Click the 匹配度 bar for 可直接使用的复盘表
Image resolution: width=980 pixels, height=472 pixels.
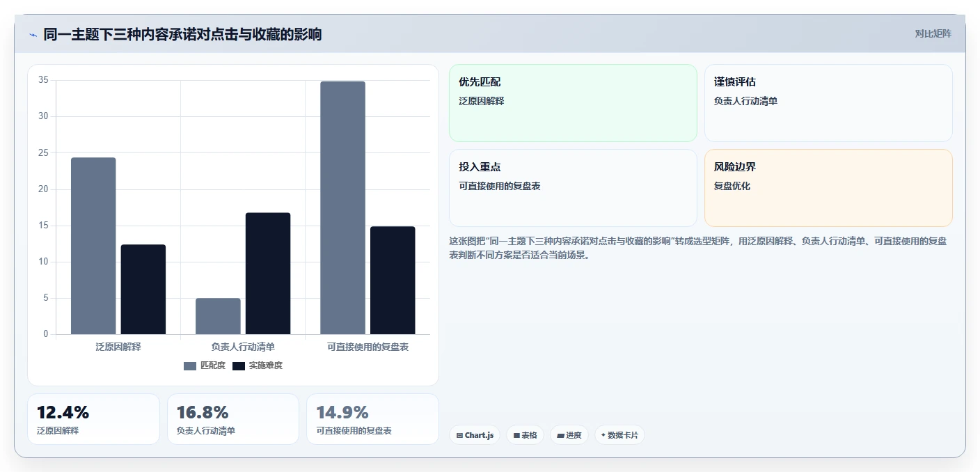pyautogui.click(x=342, y=207)
